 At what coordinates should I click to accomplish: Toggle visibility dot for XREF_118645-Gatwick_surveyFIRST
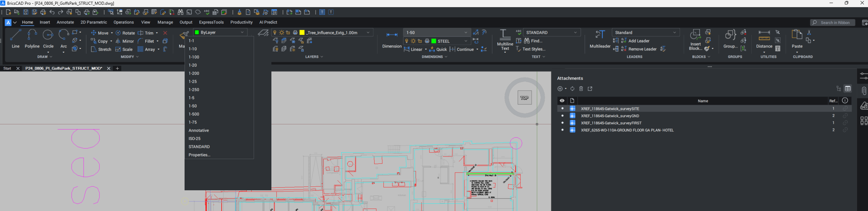(x=562, y=123)
